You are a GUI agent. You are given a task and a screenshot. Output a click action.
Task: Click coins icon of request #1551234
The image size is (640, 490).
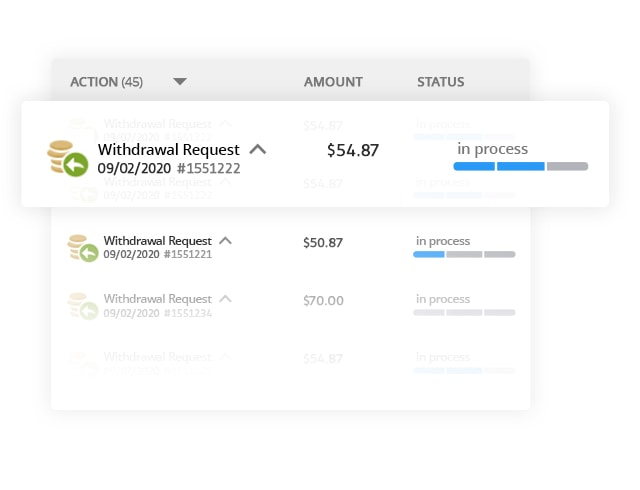(83, 306)
